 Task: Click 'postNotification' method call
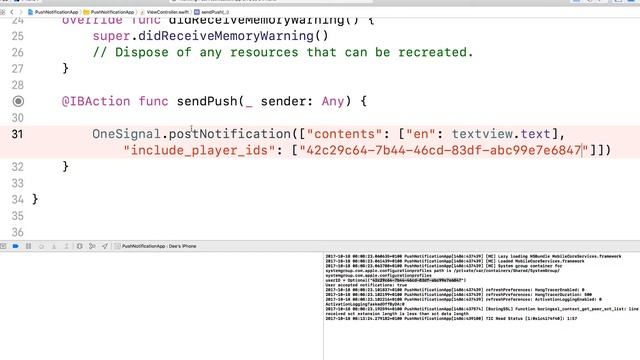pos(229,134)
